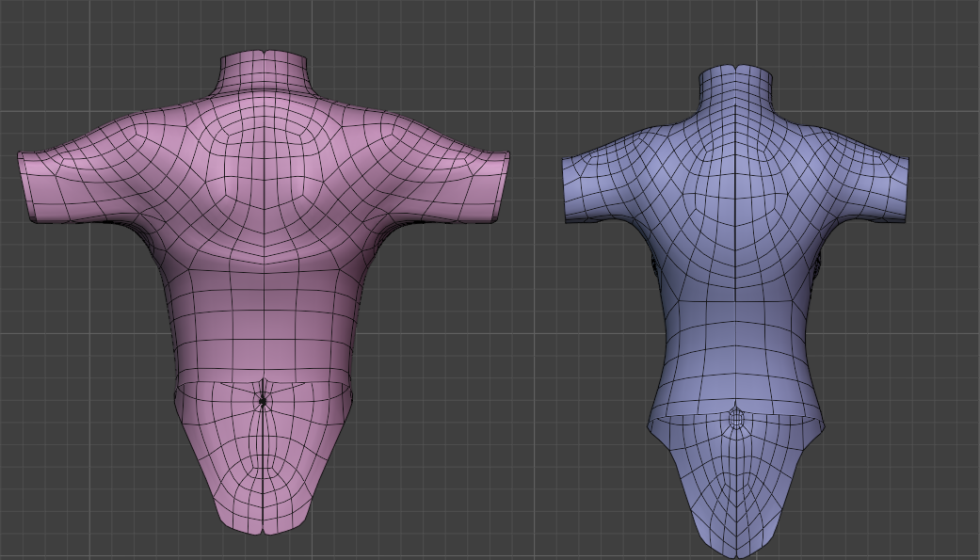Click the star-shaped pole vertex on pink mesh
Viewport: 980px width, 560px height.
tap(263, 401)
